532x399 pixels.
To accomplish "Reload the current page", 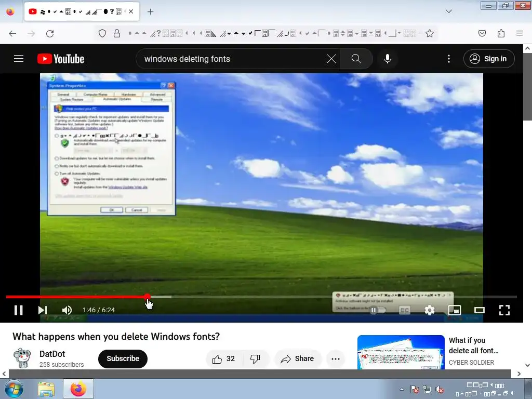I will tap(50, 33).
